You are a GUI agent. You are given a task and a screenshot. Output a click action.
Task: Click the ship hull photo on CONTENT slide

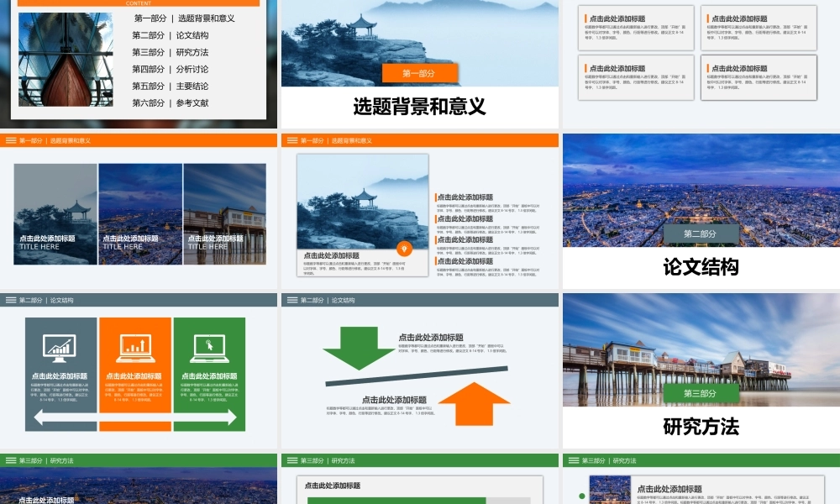66,59
